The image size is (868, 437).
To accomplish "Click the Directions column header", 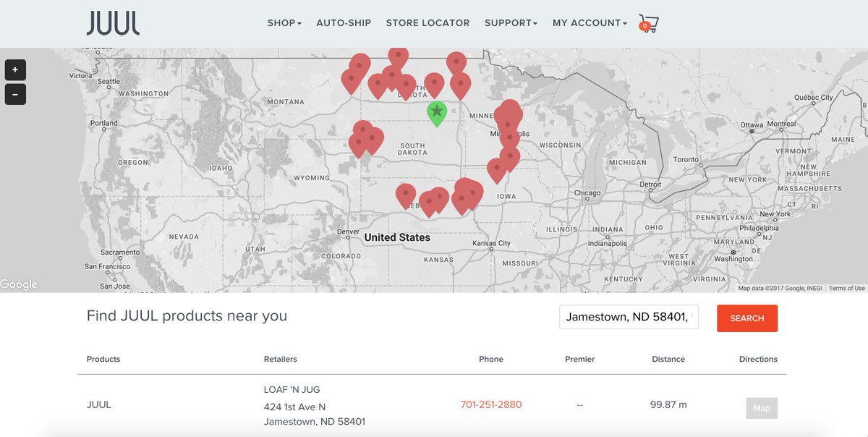I will [758, 359].
